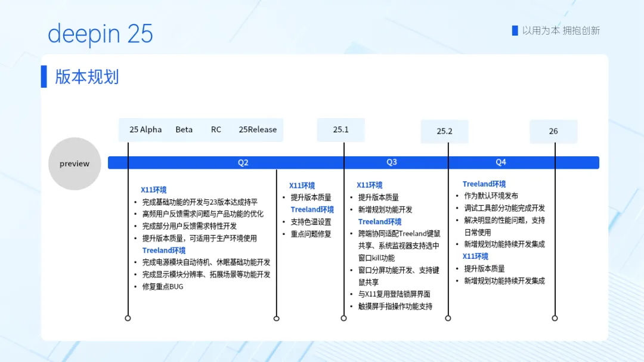Select 提升版本质量，可适用于生产环境使用 bullet
Viewport: 644px width, 362px height.
pos(199,239)
